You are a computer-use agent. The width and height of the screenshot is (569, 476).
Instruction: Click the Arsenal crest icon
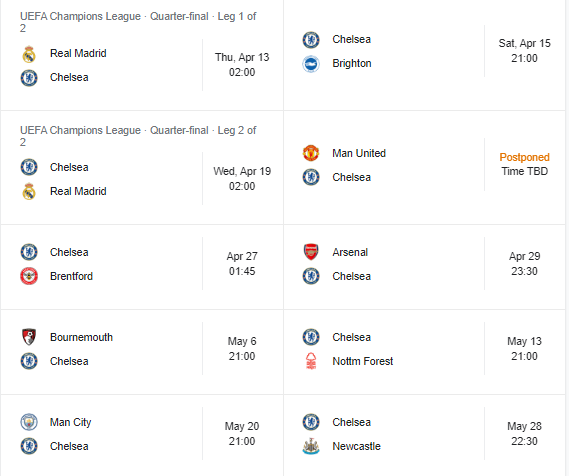[311, 252]
